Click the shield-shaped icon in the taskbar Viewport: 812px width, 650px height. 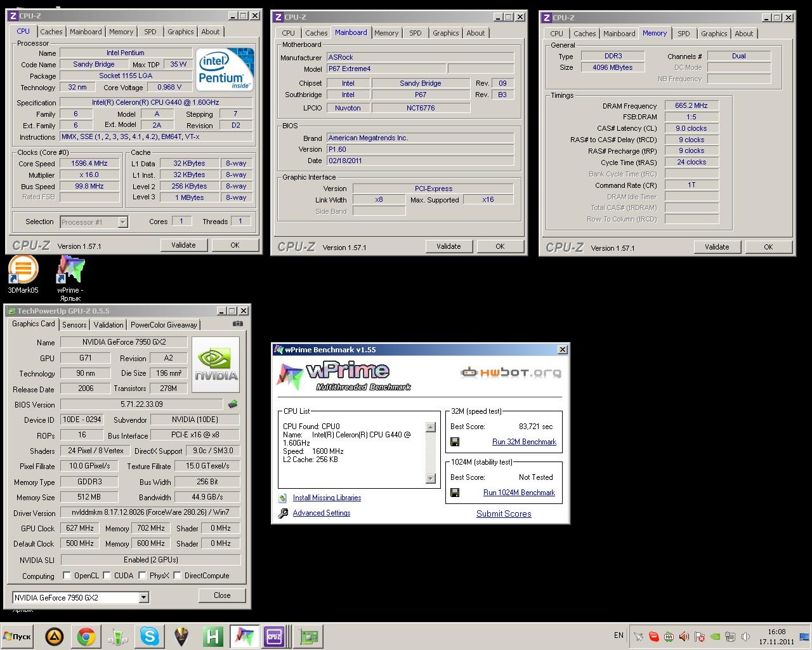tap(181, 636)
